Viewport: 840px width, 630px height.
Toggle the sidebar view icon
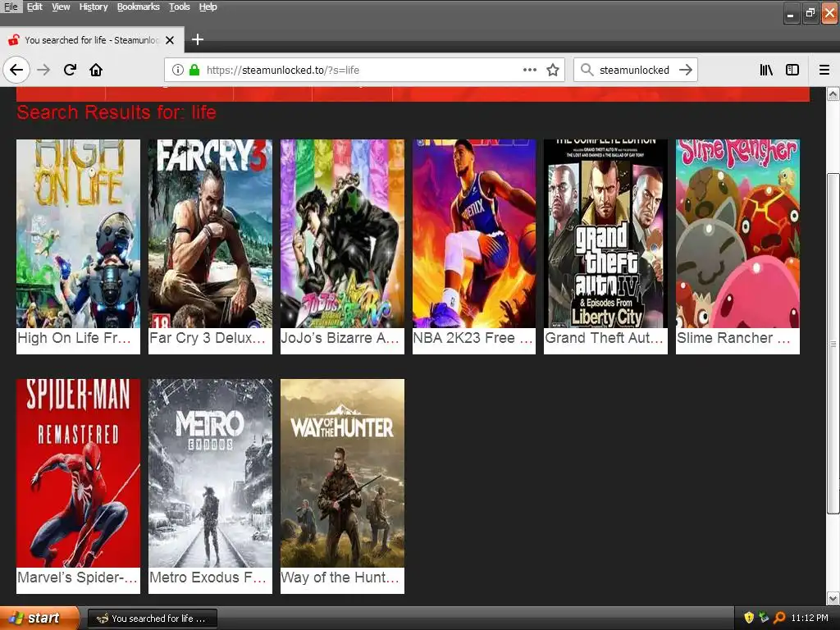coord(792,70)
